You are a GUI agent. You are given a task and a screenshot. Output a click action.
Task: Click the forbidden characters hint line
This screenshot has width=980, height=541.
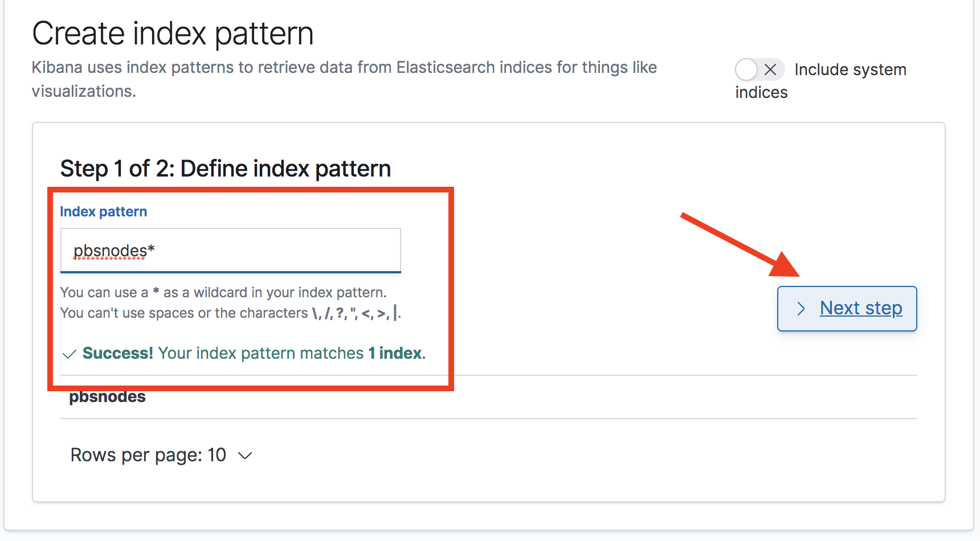[x=230, y=313]
